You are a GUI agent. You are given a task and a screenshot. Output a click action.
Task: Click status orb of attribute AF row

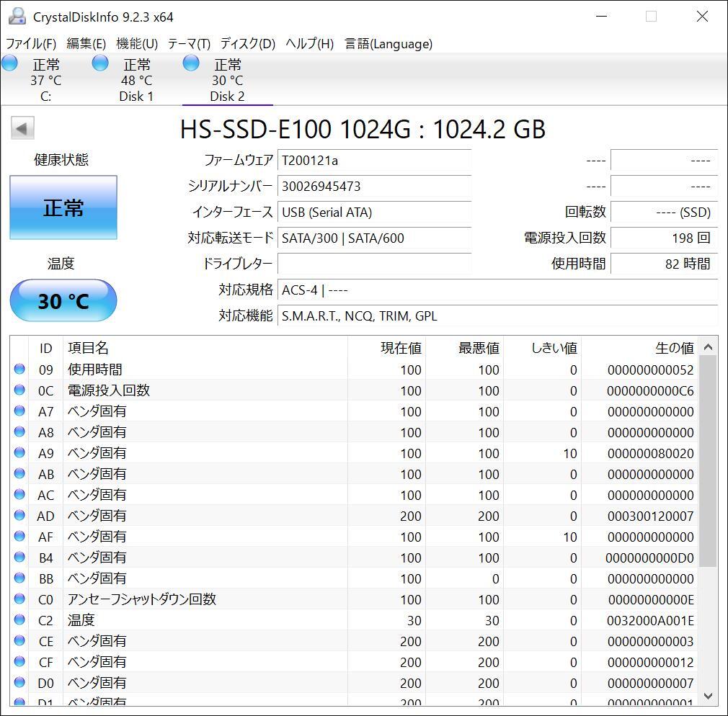(x=19, y=536)
